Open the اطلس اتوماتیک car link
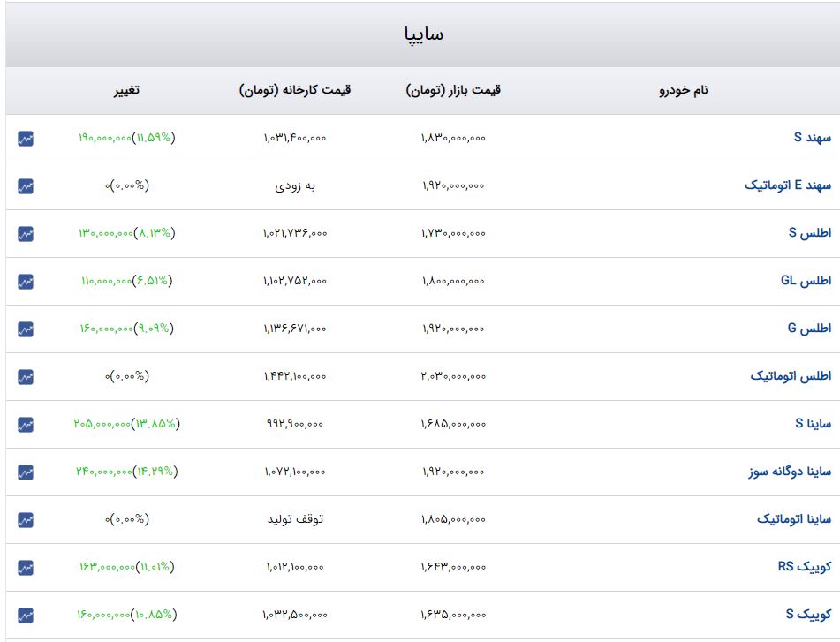This screenshot has width=840, height=642. [791, 376]
